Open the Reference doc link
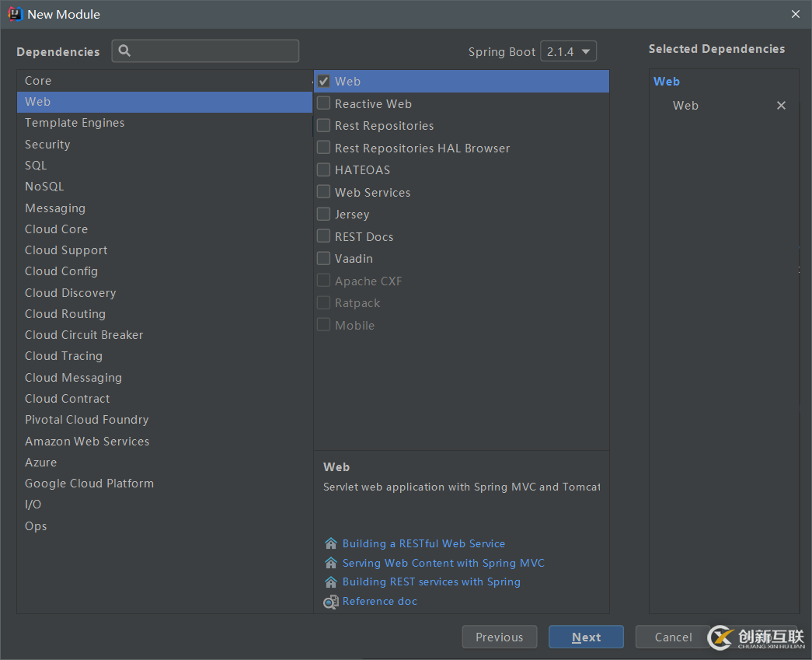Screen dimensions: 812x660 coord(380,602)
